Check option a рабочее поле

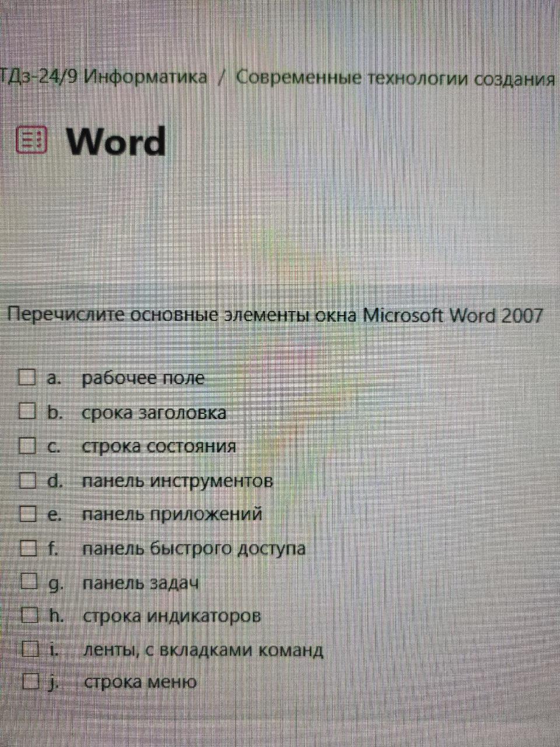[27, 377]
